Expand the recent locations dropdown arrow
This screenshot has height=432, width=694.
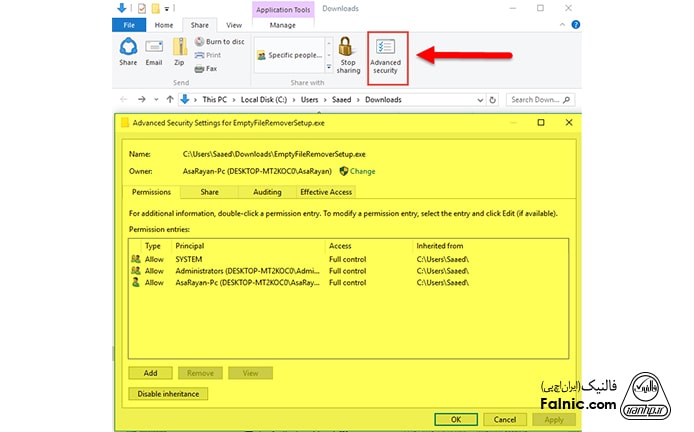(x=157, y=100)
